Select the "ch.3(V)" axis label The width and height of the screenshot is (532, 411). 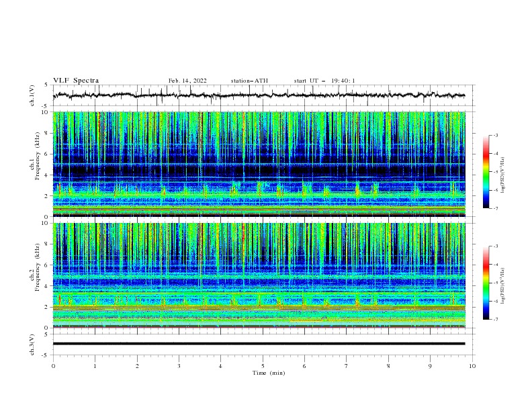32,345
